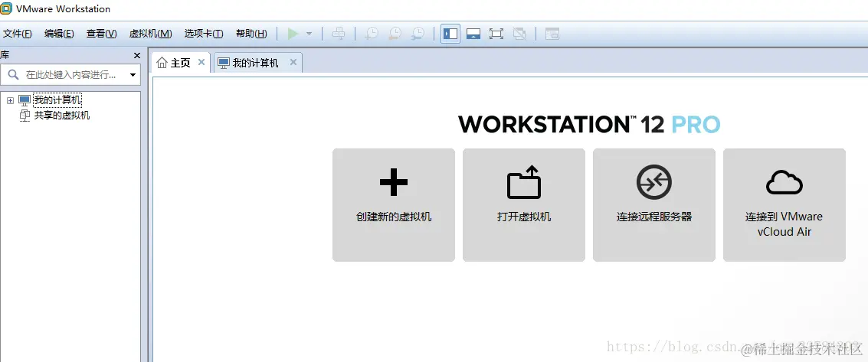Close the 我的计算机 tab
Viewport: 868px width, 362px height.
293,63
